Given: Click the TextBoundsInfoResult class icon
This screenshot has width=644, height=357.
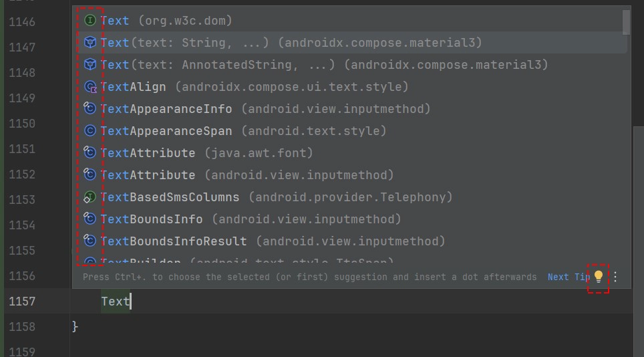Looking at the screenshot, I should 90,240.
